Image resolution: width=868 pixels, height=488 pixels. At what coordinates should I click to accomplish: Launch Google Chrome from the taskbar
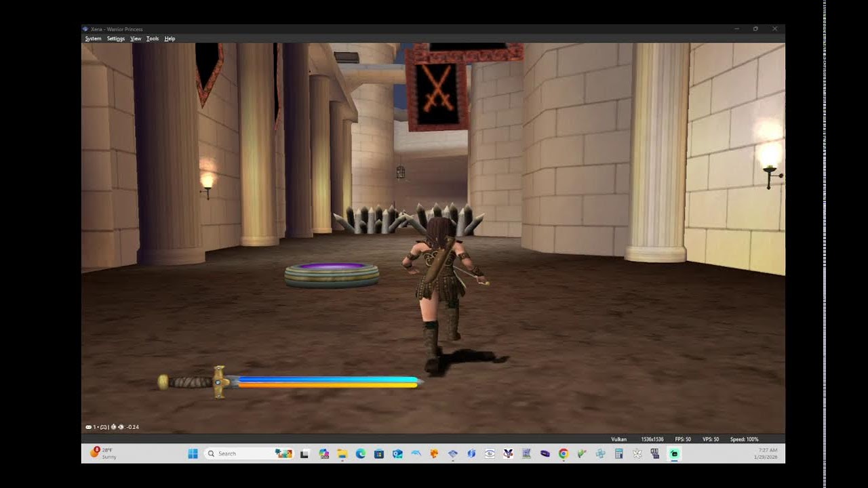tap(564, 453)
